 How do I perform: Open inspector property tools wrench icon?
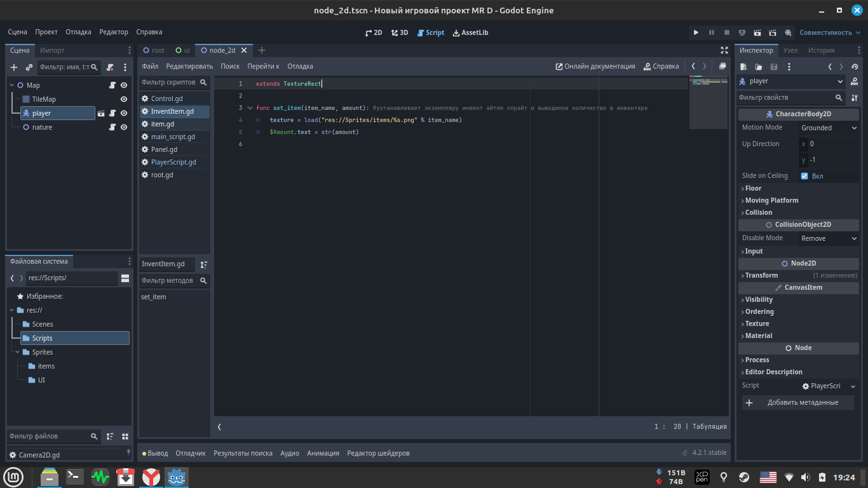pyautogui.click(x=855, y=98)
